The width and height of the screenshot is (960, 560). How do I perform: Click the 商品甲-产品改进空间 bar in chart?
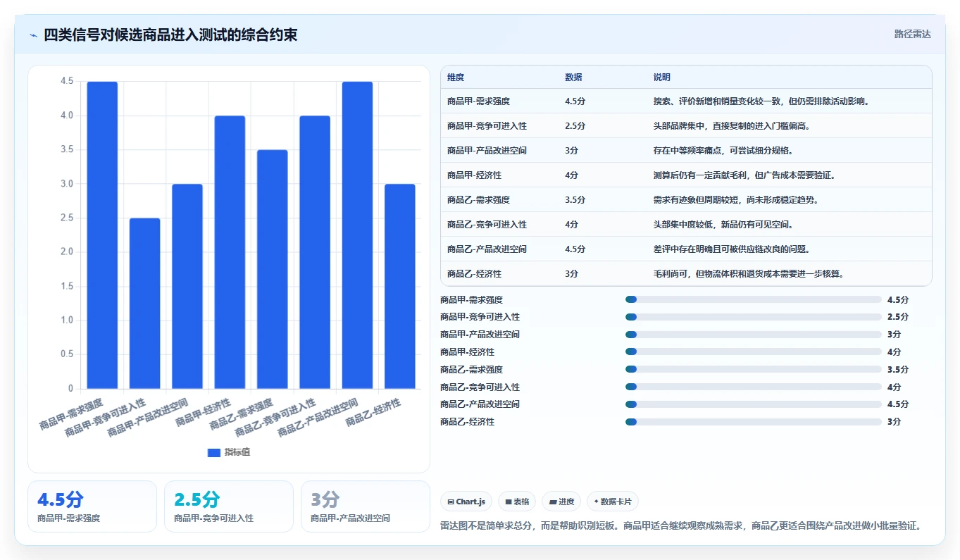(187, 286)
